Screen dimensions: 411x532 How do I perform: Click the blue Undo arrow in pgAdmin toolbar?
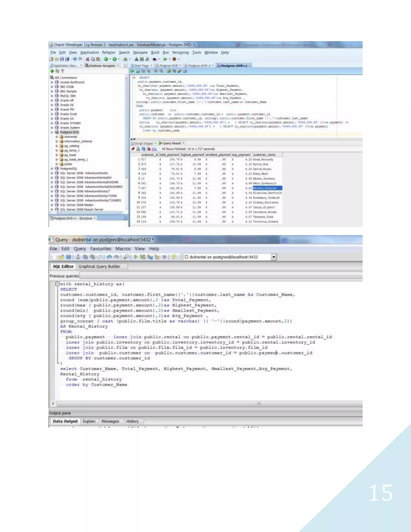(109, 257)
